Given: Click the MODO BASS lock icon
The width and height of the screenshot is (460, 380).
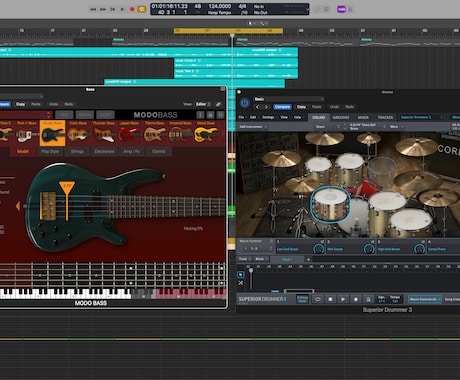Looking at the screenshot, I should 210,115.
